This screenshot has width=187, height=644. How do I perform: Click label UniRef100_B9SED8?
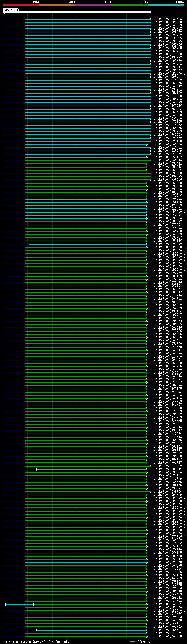(168, 173)
